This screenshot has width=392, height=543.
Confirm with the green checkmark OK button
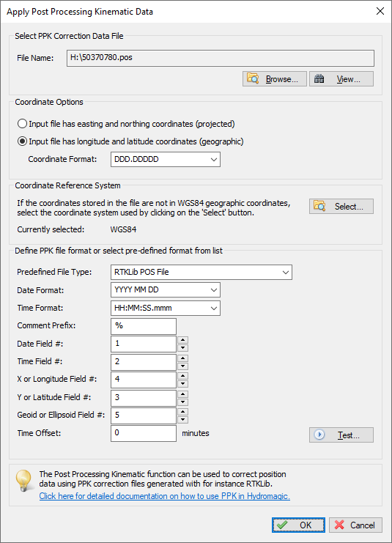(x=298, y=525)
